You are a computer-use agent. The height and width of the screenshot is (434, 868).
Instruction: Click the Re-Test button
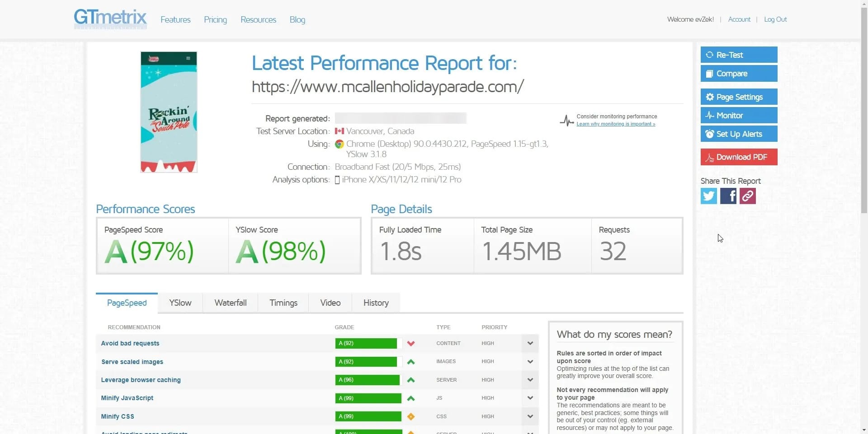739,55
